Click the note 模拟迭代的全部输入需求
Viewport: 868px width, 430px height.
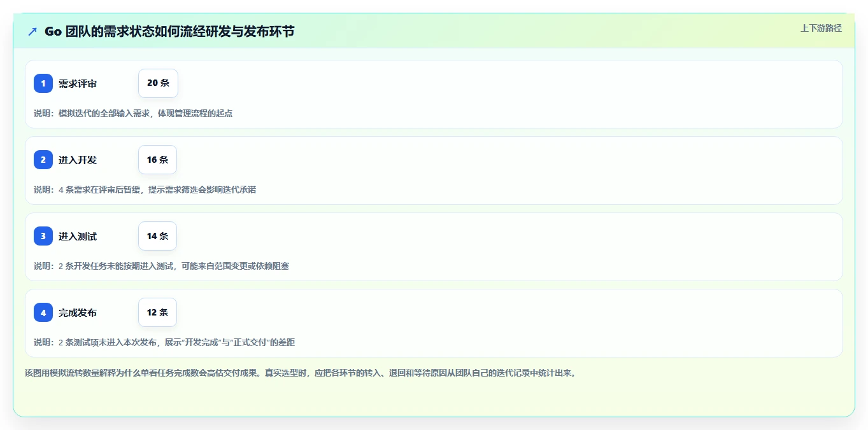tap(133, 113)
